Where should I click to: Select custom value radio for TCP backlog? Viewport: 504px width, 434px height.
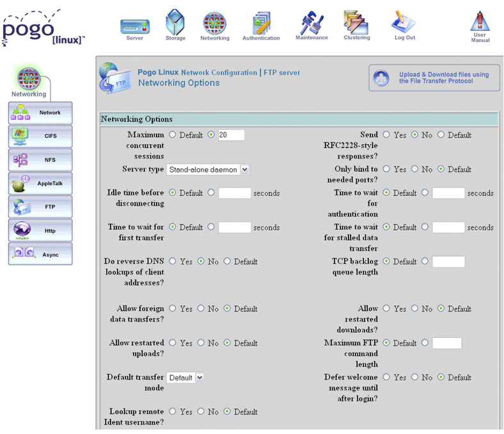tap(425, 261)
